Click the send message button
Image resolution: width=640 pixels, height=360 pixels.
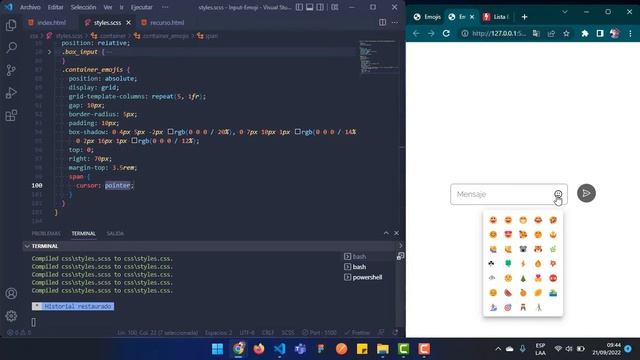click(586, 193)
